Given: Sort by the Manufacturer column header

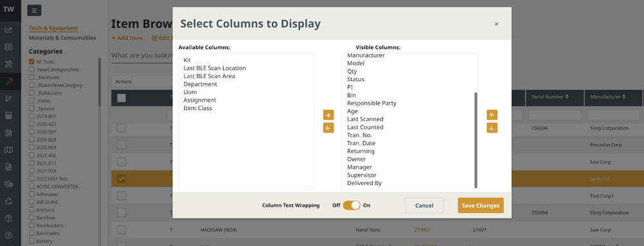Looking at the screenshot, I should [608, 97].
